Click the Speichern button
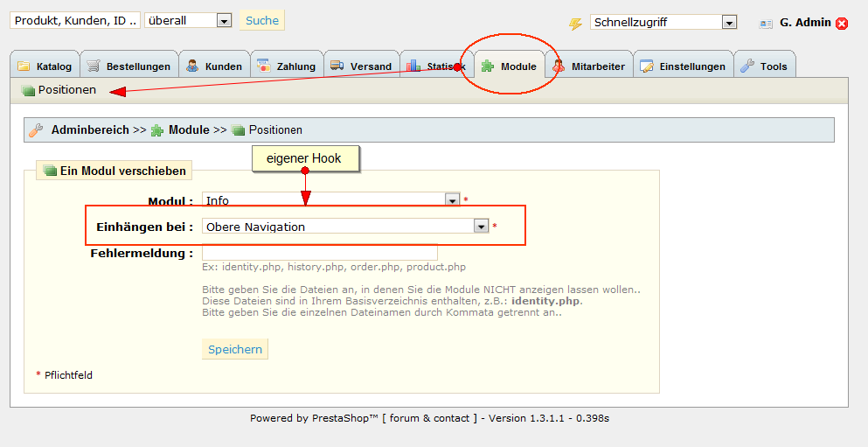The image size is (868, 447). click(234, 349)
